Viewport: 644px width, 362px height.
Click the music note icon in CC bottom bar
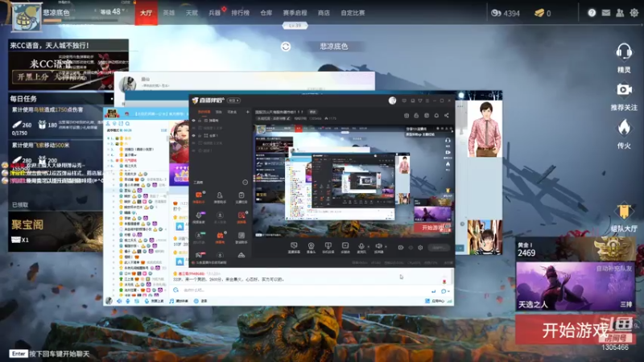171,301
